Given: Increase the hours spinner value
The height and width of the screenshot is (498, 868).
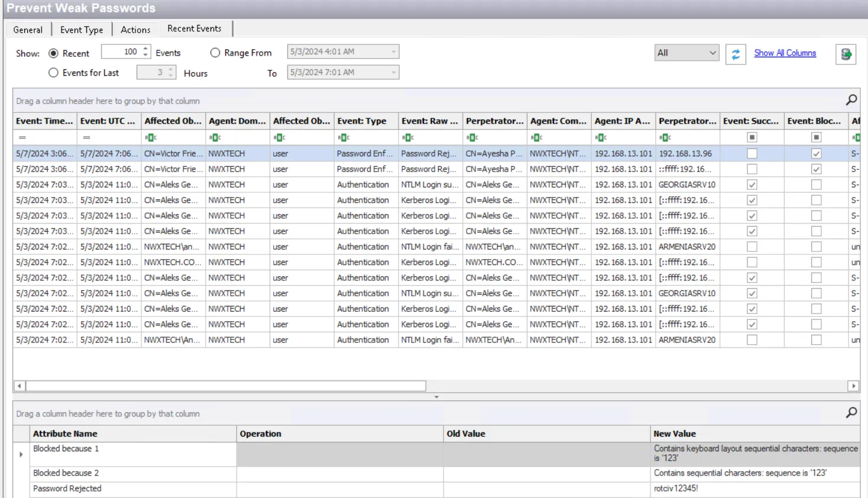Looking at the screenshot, I should tap(170, 69).
